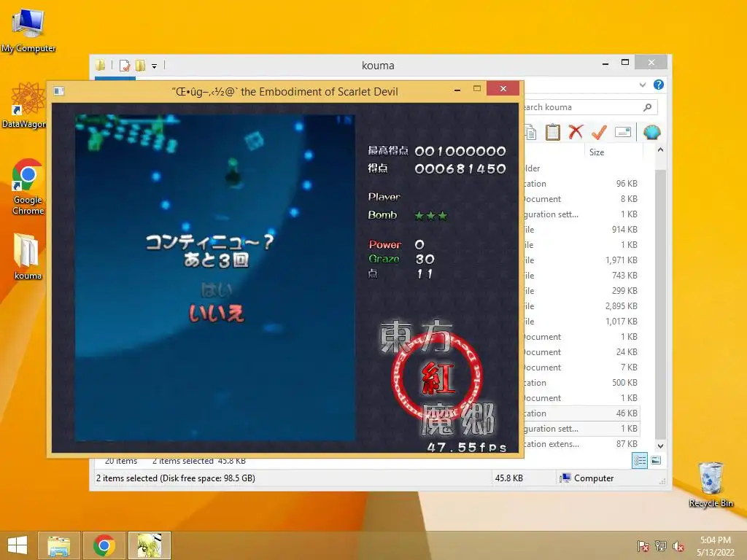Open Action Center flag in system tray
Image resolution: width=747 pixels, height=560 pixels.
coord(643,545)
